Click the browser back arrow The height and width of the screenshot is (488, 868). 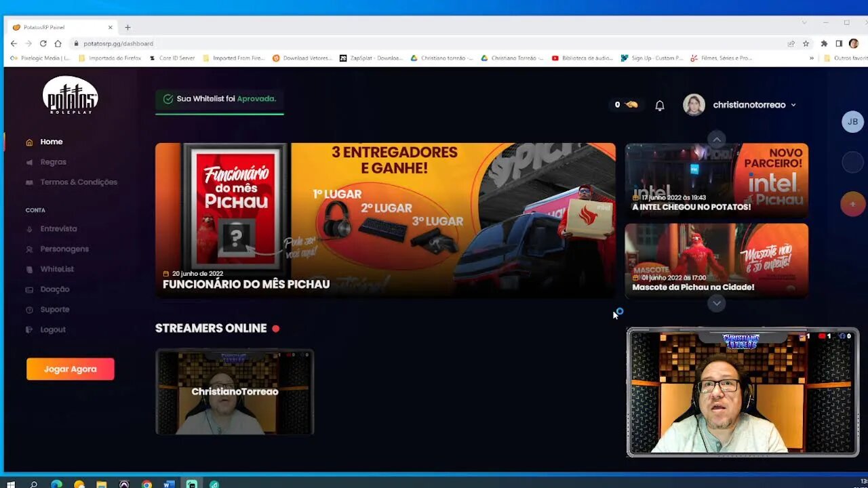[x=14, y=43]
